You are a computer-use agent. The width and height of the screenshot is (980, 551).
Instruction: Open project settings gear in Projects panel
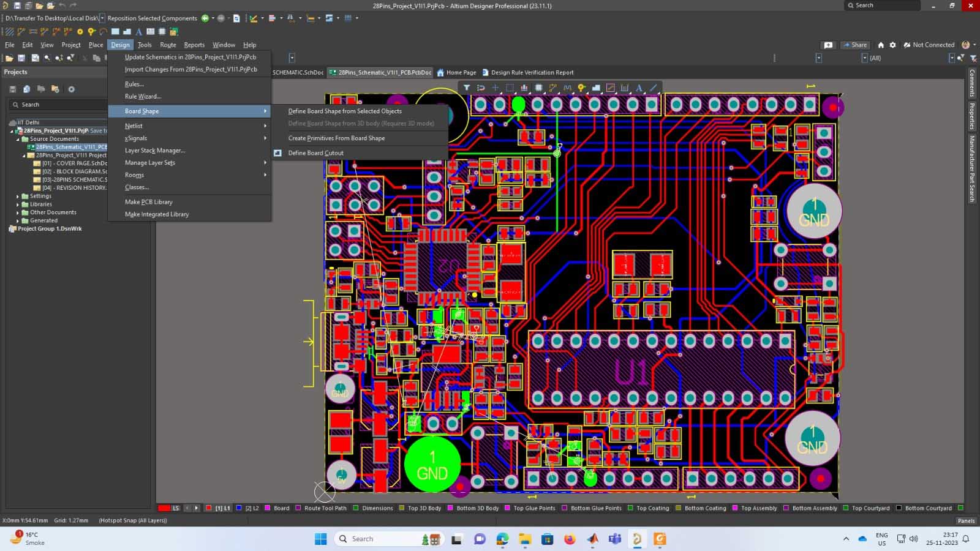pos(71,89)
